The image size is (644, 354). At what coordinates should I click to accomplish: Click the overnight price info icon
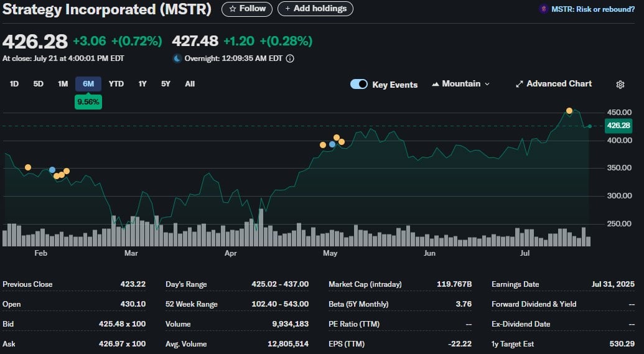coord(290,58)
